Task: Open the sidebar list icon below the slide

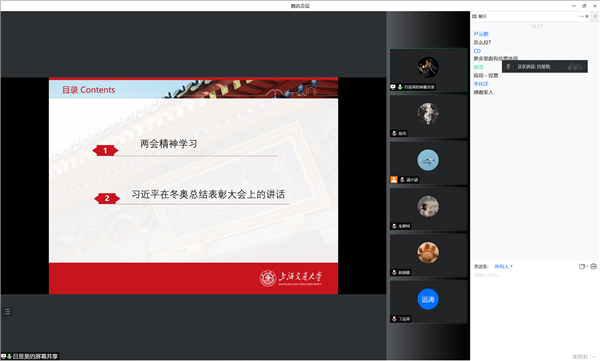Action: click(x=7, y=312)
